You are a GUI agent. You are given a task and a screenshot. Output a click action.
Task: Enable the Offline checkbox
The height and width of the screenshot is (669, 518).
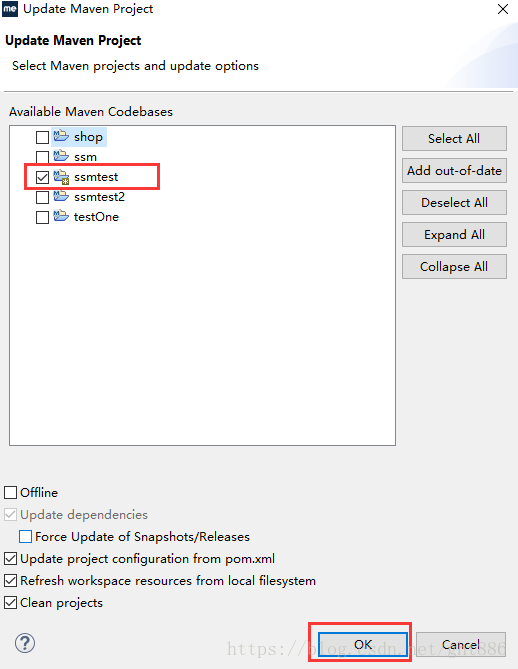[10, 492]
